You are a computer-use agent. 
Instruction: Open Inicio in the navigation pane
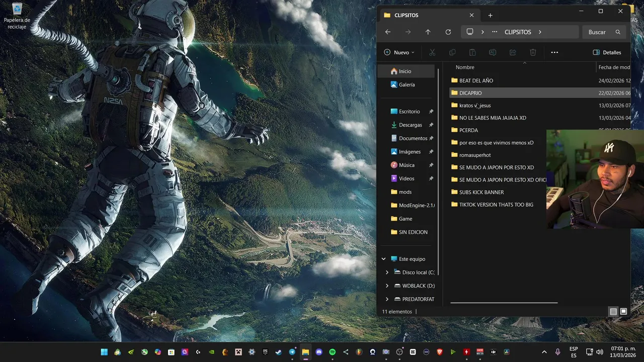406,71
